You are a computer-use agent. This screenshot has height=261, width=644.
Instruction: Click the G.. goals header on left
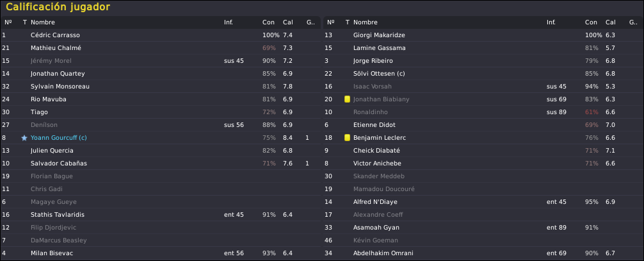coord(310,22)
